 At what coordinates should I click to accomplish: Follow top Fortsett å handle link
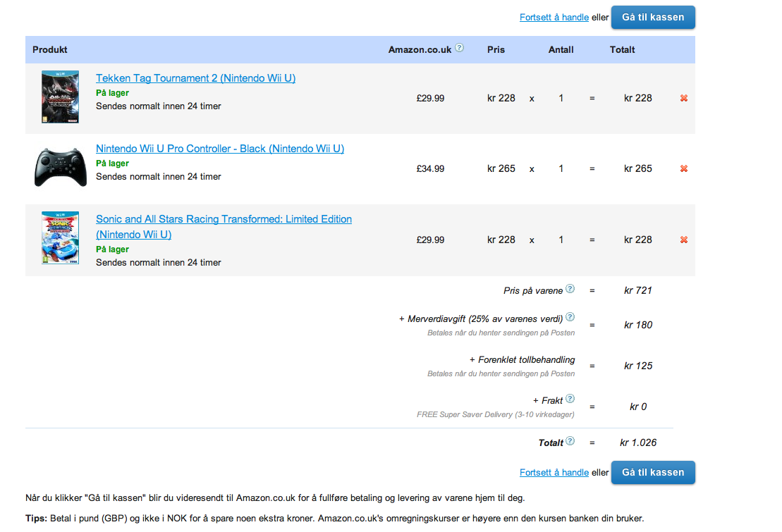click(554, 18)
